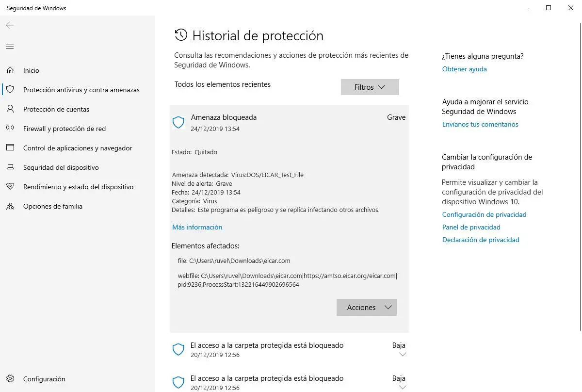Viewport: 582px width, 392px height.
Task: Click the Seguridad del dispositivo laptop icon
Action: [10, 167]
